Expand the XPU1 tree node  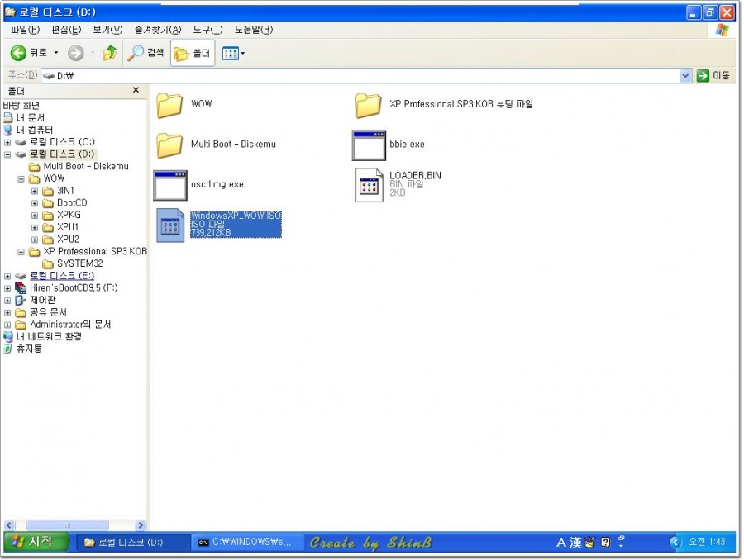[35, 228]
